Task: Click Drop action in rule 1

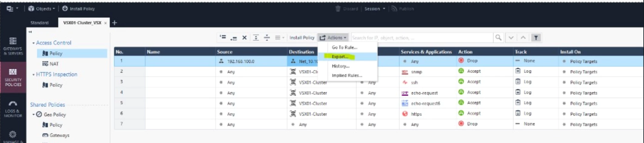Action: click(x=468, y=61)
